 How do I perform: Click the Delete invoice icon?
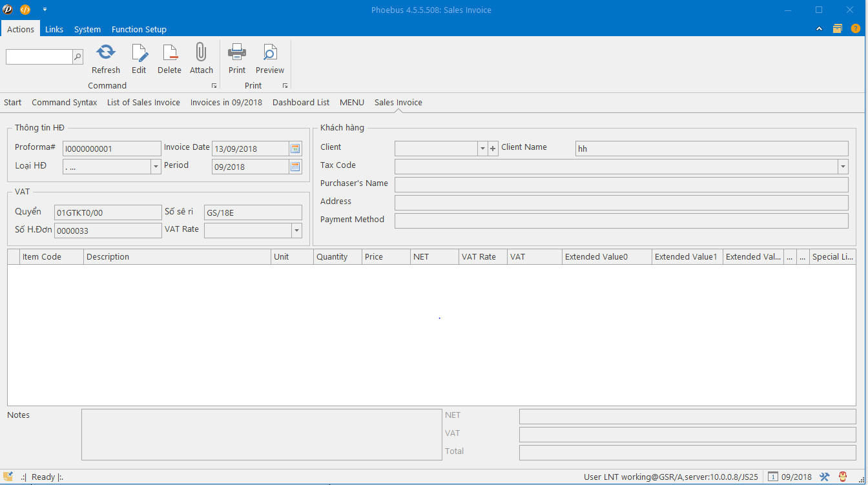(169, 52)
